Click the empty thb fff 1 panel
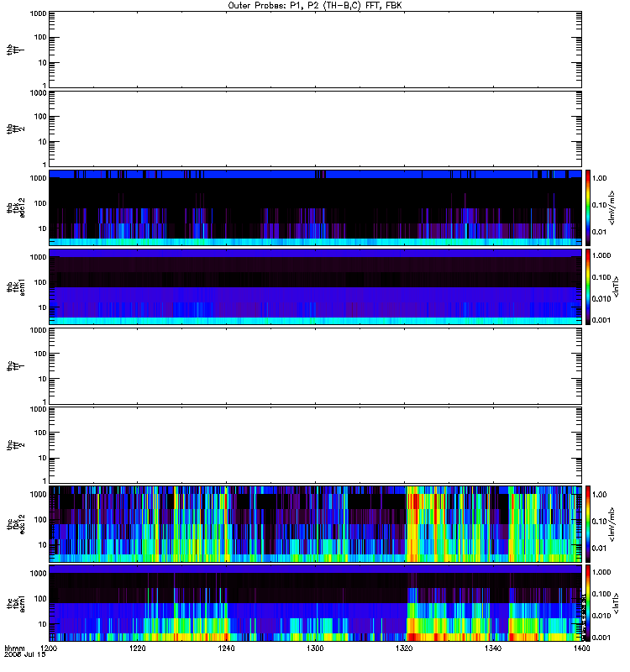Image resolution: width=630 pixels, height=672 pixels. pos(315,50)
